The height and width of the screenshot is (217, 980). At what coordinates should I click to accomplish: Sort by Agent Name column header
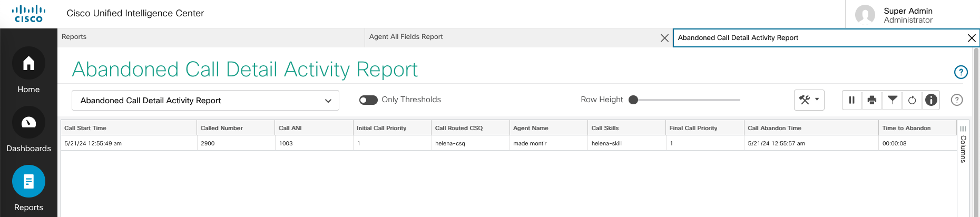click(531, 128)
